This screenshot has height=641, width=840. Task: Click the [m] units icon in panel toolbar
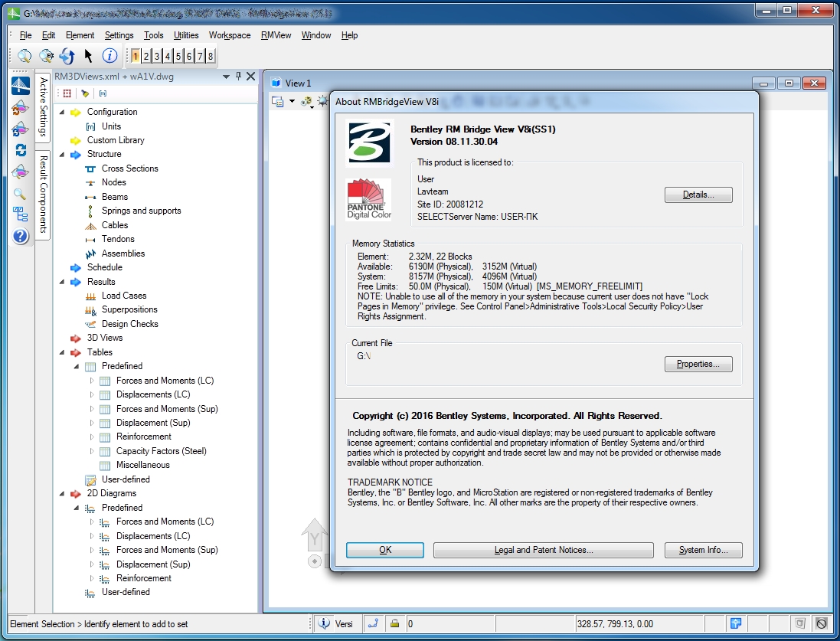click(x=103, y=93)
